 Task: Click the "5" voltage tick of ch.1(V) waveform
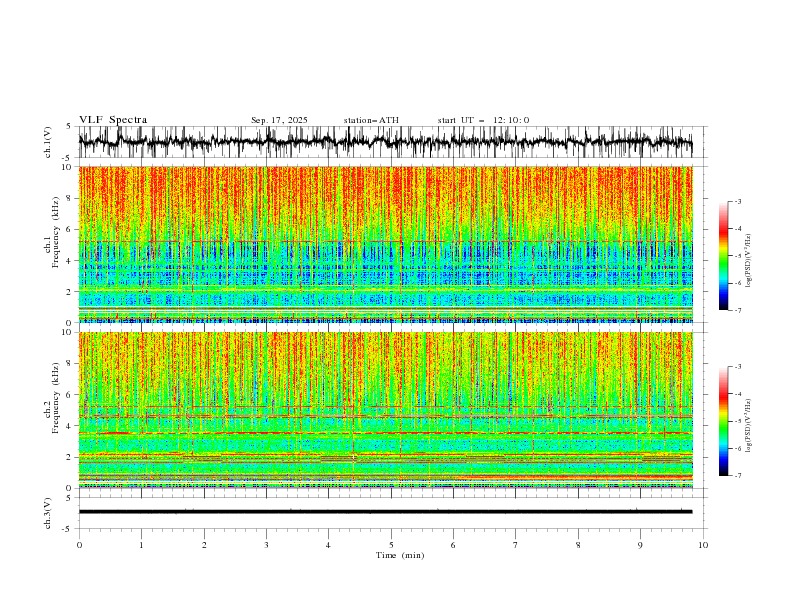point(69,127)
